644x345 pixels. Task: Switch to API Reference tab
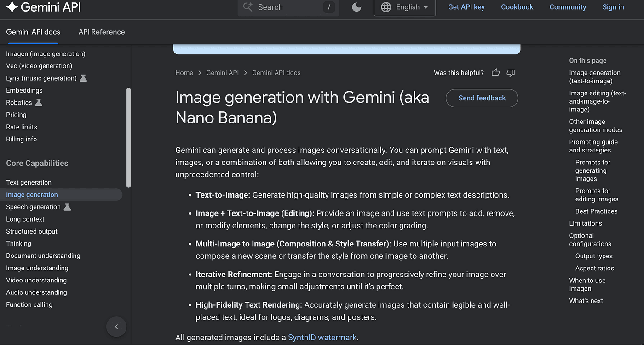102,32
